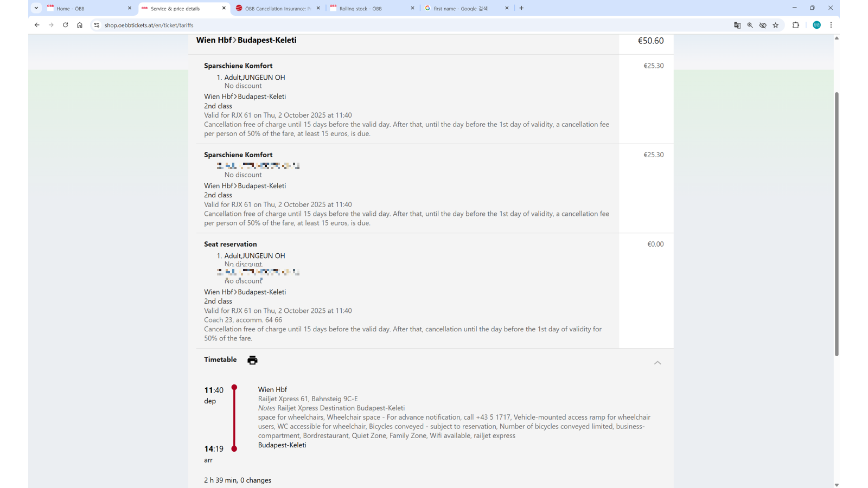
Task: Click the first Sparschiene Komfort heading
Action: click(238, 66)
